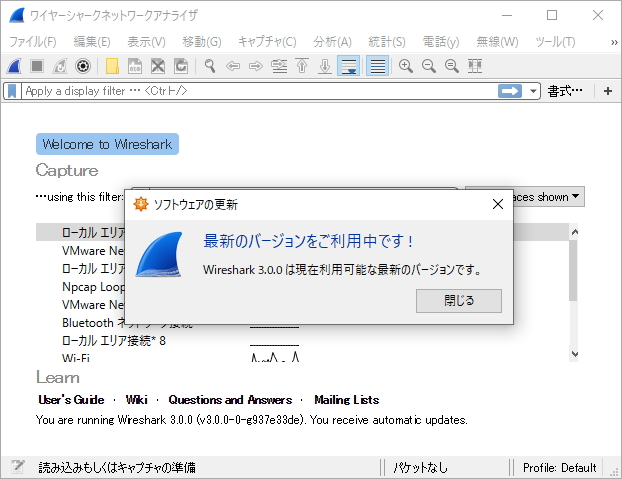Go to specified packet icon
This screenshot has height=479, width=622.
[279, 66]
